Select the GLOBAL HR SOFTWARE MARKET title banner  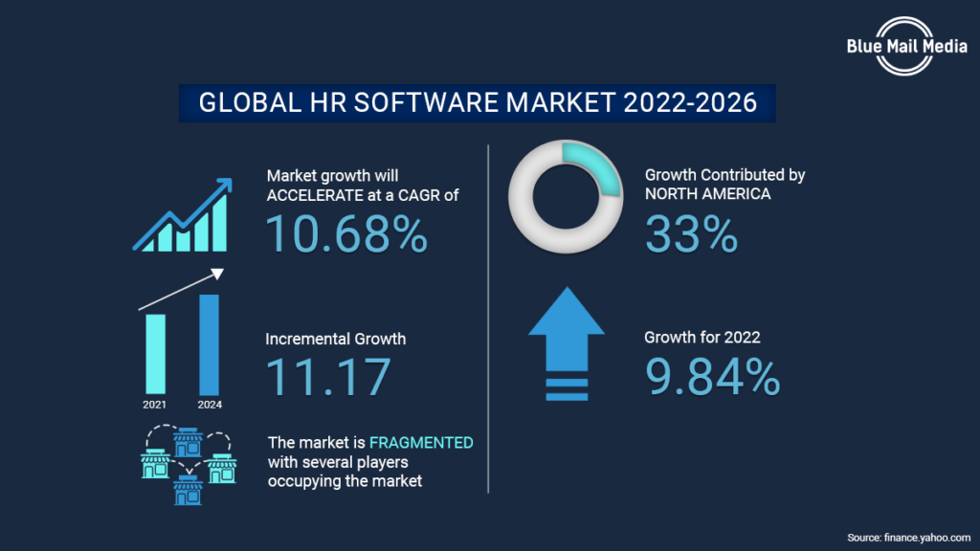[x=477, y=101]
